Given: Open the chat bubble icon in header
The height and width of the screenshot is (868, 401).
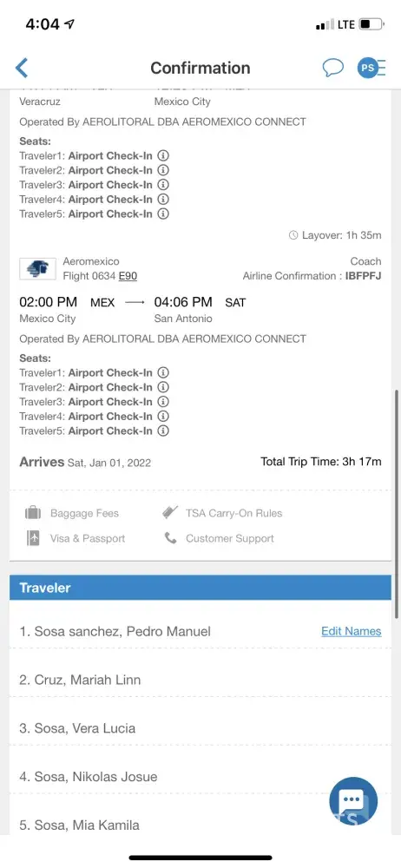Looking at the screenshot, I should tap(333, 68).
